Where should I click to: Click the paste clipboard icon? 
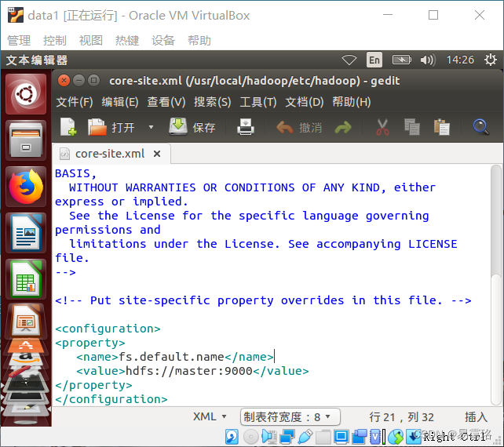click(x=442, y=127)
